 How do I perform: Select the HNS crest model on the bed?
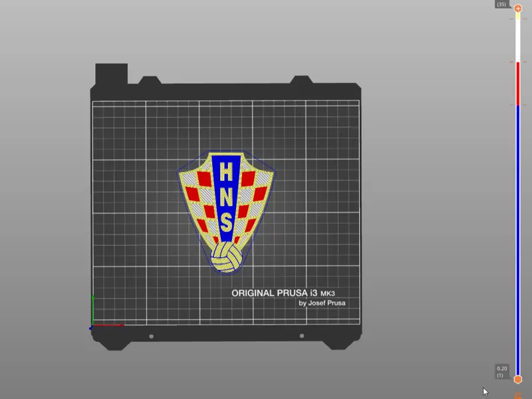pos(226,212)
